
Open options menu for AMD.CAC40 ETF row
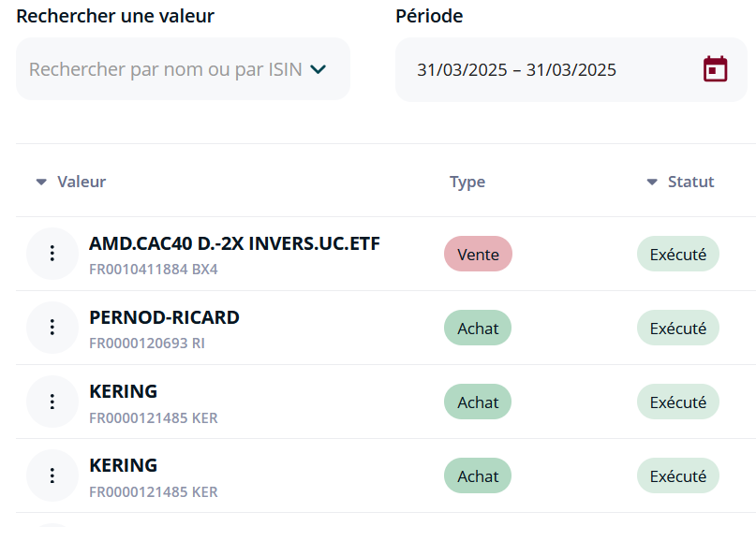pyautogui.click(x=52, y=254)
